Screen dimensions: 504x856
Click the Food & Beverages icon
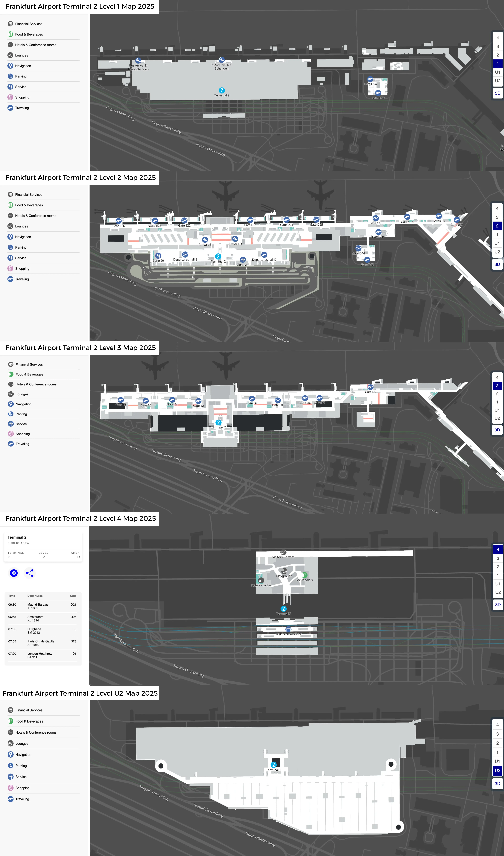click(x=10, y=34)
